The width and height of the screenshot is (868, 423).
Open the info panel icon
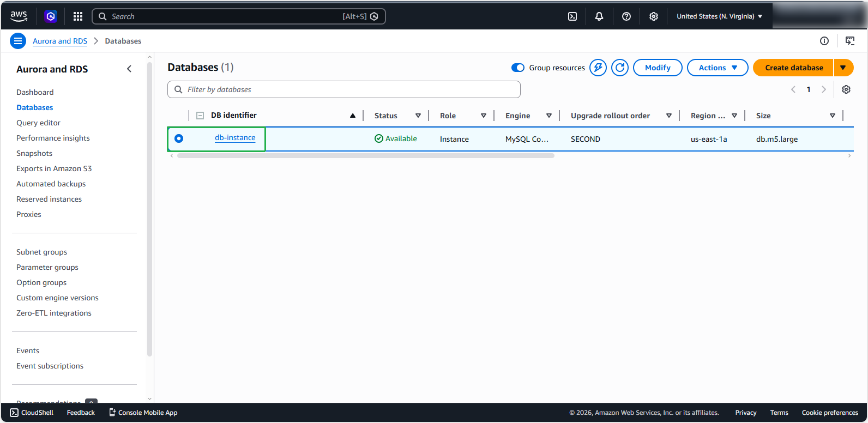point(824,41)
